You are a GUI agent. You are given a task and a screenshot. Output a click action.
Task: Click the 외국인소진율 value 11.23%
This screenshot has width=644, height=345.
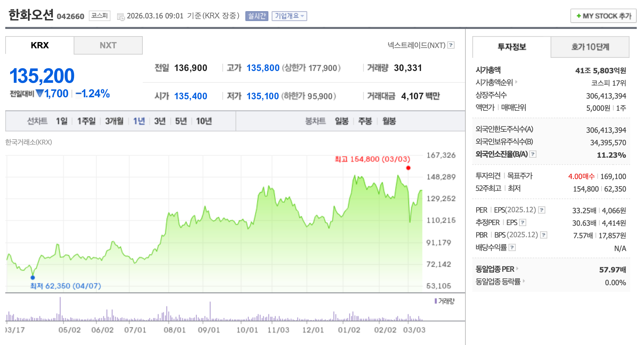click(611, 155)
